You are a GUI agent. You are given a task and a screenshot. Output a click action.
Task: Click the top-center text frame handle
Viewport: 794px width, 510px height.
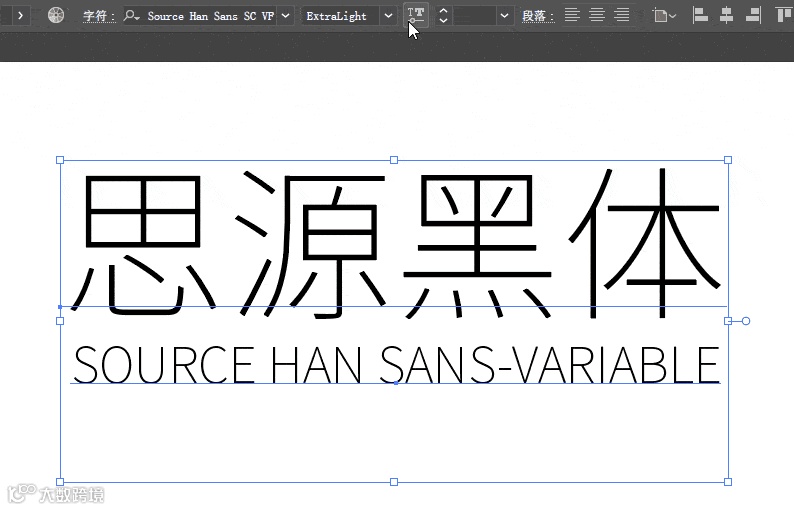394,160
